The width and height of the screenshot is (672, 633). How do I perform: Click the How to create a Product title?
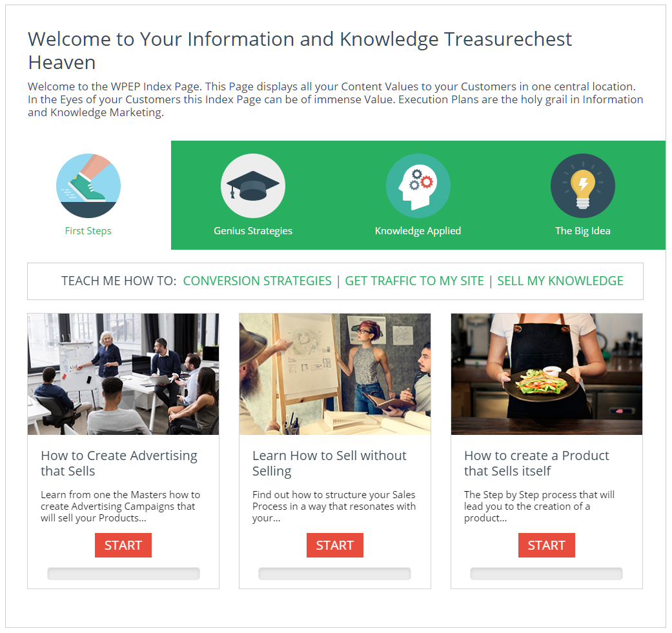536,463
